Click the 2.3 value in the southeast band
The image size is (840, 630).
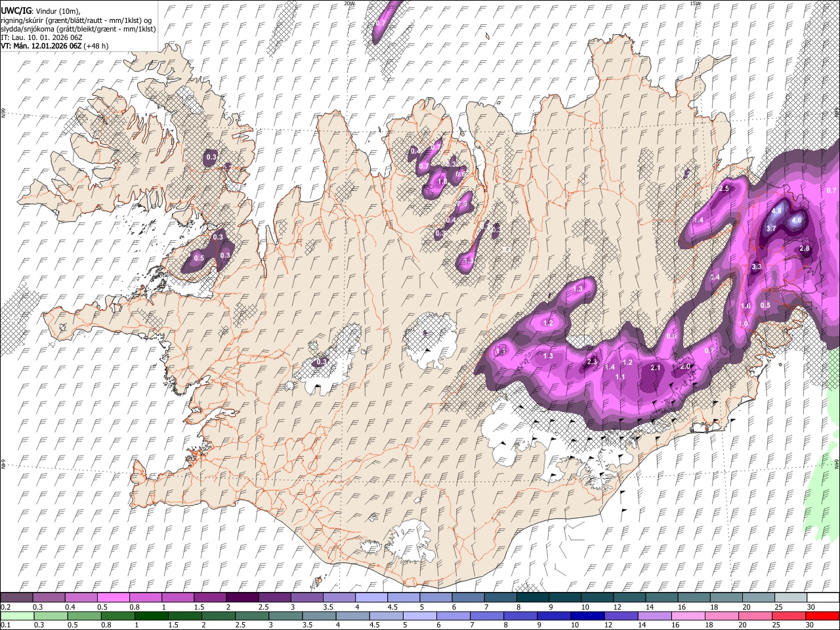(592, 362)
